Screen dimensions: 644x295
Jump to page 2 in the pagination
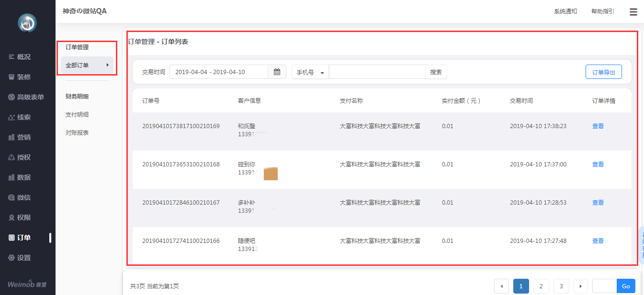[541, 286]
